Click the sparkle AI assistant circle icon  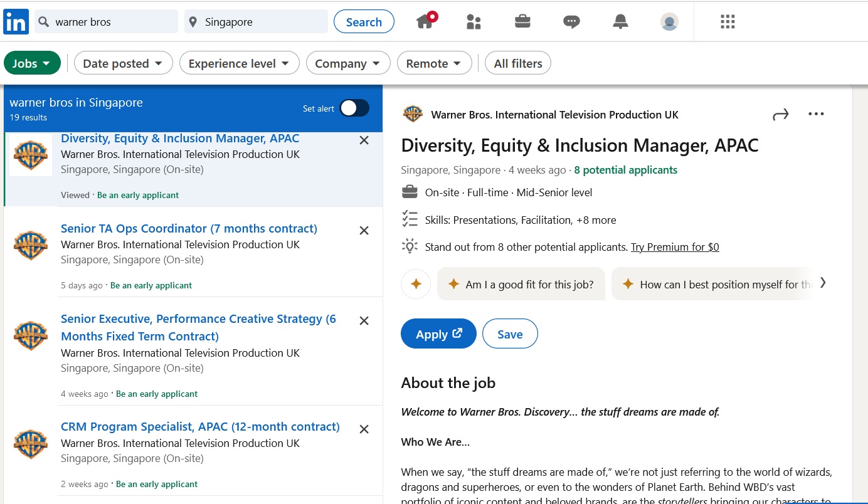coord(416,284)
